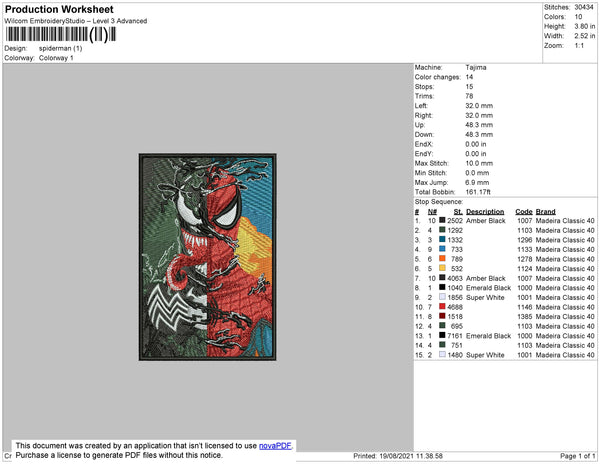The height and width of the screenshot is (464, 600).
Task: Select the stop 4 blue swatch
Action: (x=442, y=249)
